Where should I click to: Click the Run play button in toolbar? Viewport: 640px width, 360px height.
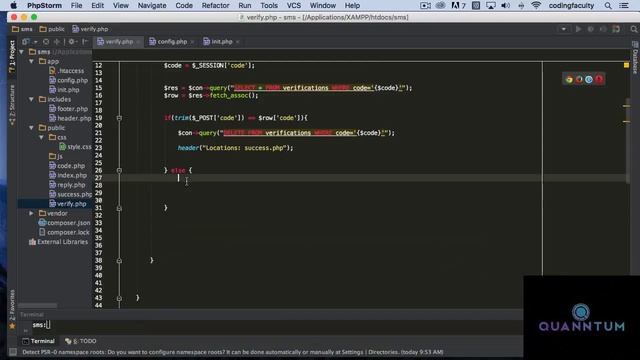click(x=578, y=29)
